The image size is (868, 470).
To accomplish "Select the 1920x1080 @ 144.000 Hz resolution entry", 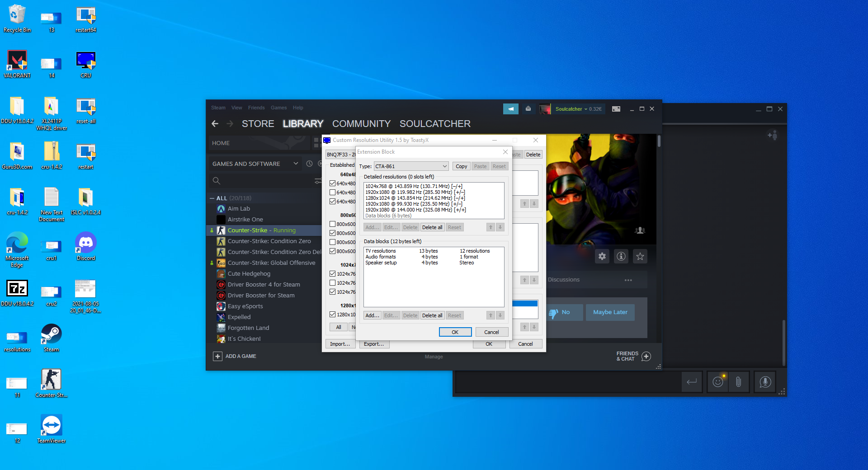I will tap(415, 210).
